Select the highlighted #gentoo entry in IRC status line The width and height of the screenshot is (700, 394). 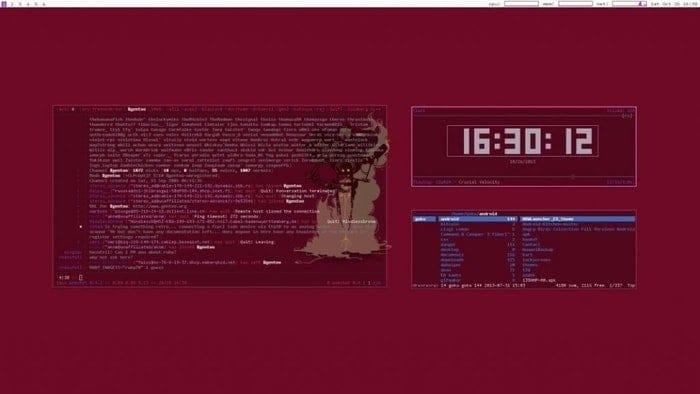click(137, 109)
